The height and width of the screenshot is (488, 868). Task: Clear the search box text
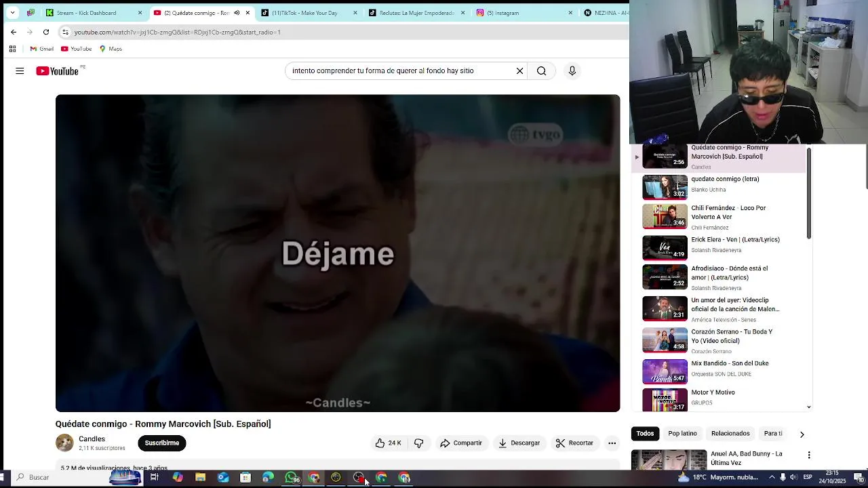[519, 70]
